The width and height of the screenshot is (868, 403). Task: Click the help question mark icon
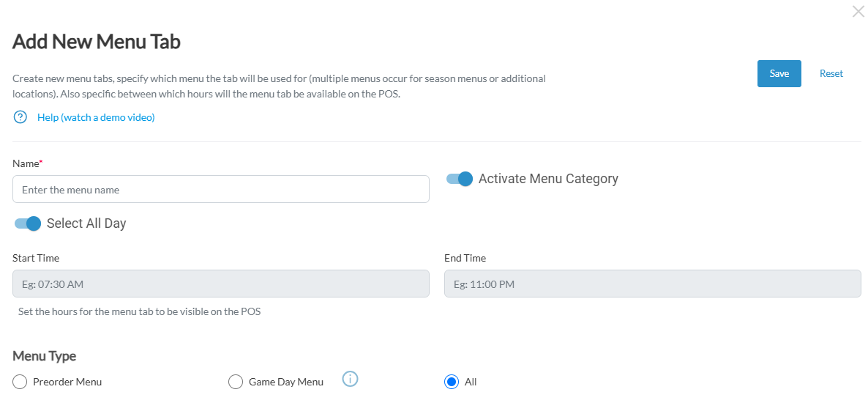[x=20, y=117]
